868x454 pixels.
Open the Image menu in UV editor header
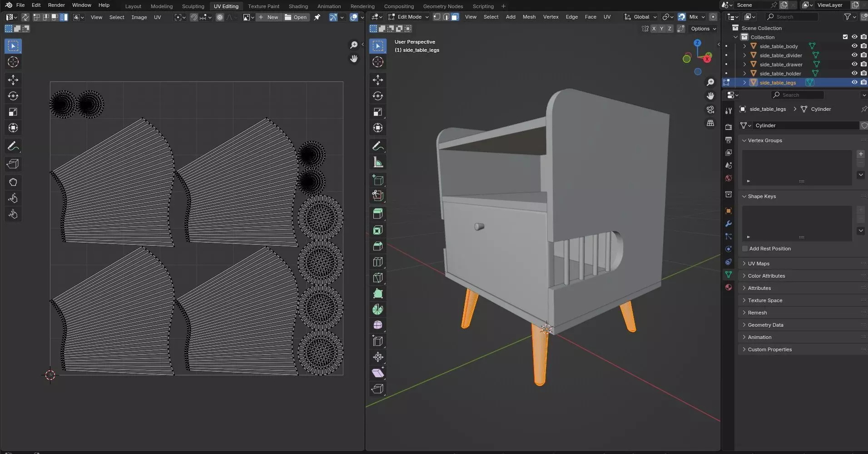(139, 17)
